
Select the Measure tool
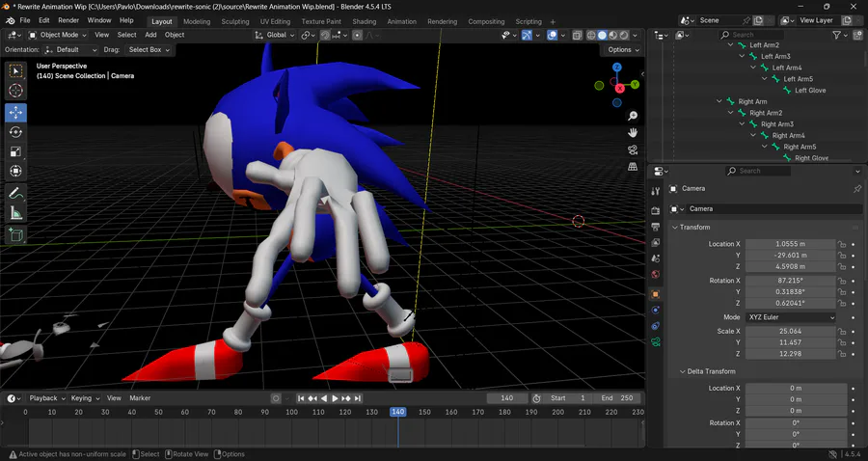click(15, 212)
